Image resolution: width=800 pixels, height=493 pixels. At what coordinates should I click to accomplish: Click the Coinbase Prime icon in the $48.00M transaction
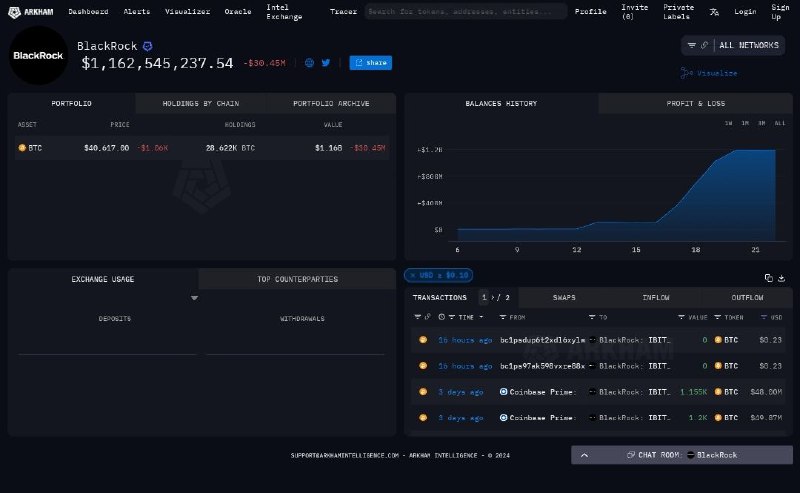(503, 392)
